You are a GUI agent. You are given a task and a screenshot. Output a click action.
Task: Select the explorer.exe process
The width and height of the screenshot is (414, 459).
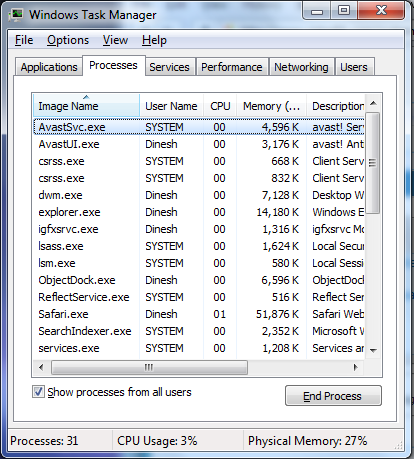[199, 212]
